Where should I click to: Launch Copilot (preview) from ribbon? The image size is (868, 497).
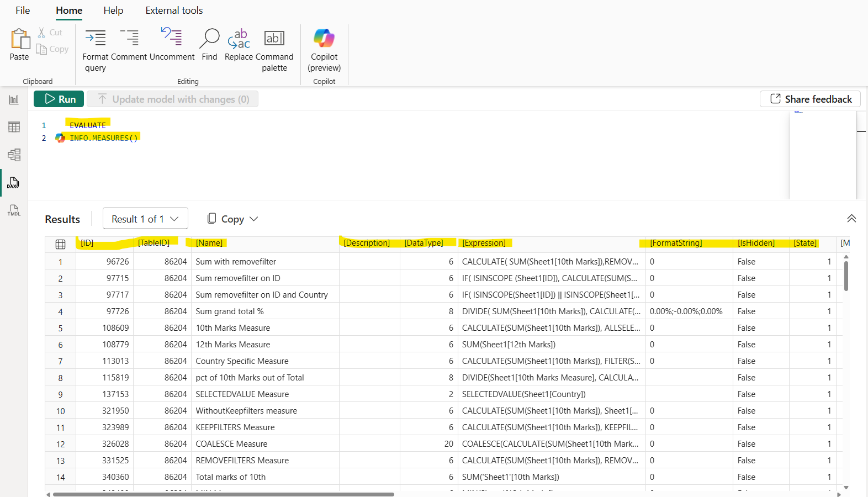(324, 39)
